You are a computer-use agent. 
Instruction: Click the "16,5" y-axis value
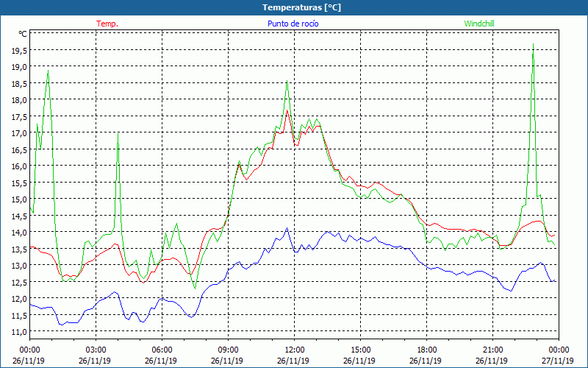point(20,149)
